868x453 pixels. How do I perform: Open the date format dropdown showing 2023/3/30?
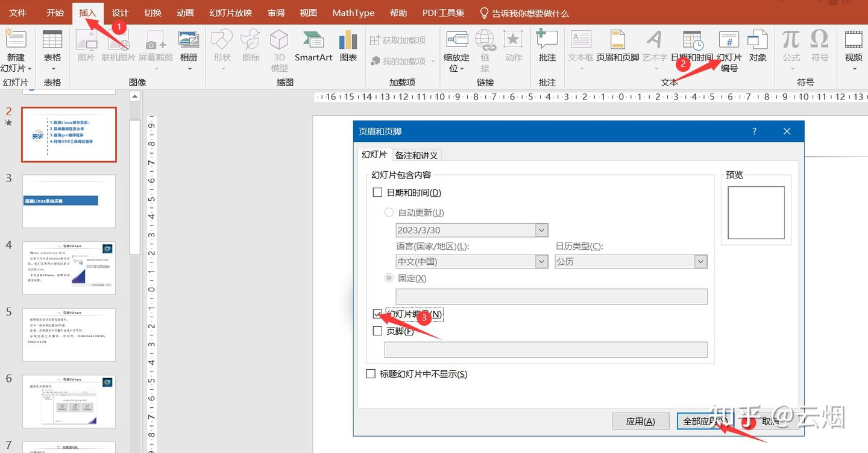(x=541, y=230)
